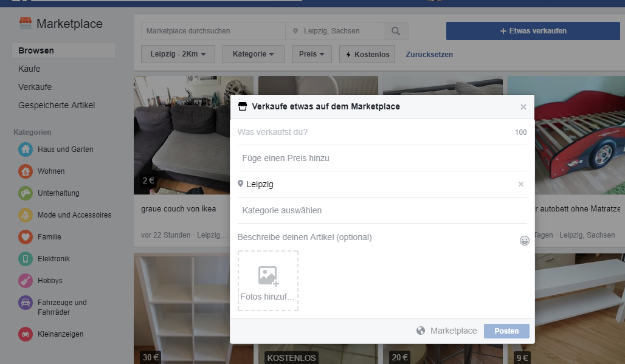
Task: Open the Käufe section
Action: pos(30,69)
